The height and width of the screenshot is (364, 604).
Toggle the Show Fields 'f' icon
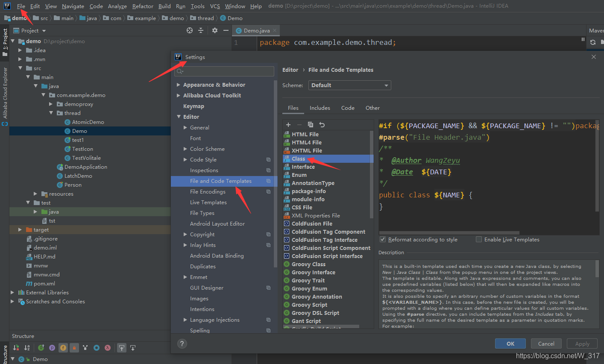[x=63, y=348]
